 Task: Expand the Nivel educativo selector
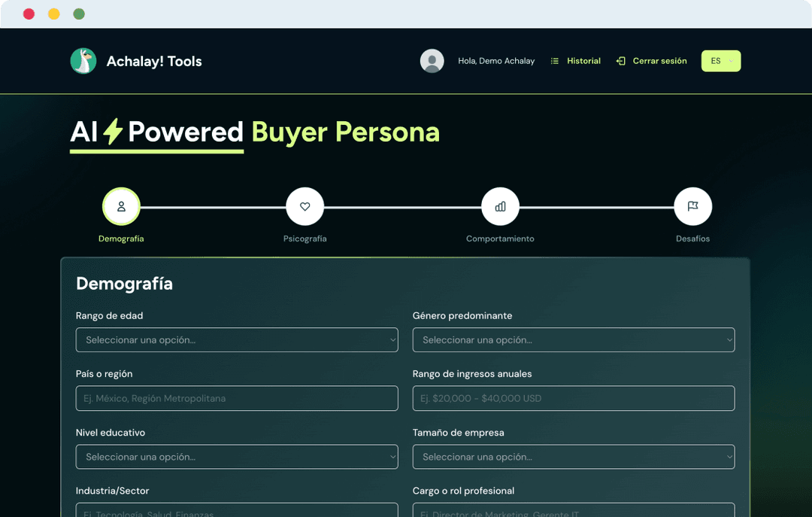tap(237, 457)
